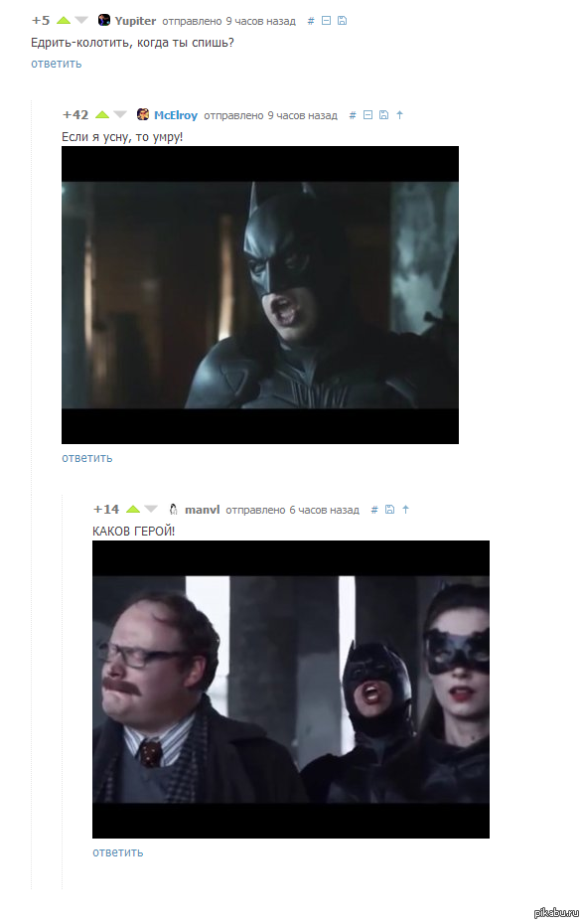Image resolution: width=584 pixels, height=924 pixels.
Task: Collapse Yupiter's comment thread with the minus icon
Action: (x=327, y=21)
